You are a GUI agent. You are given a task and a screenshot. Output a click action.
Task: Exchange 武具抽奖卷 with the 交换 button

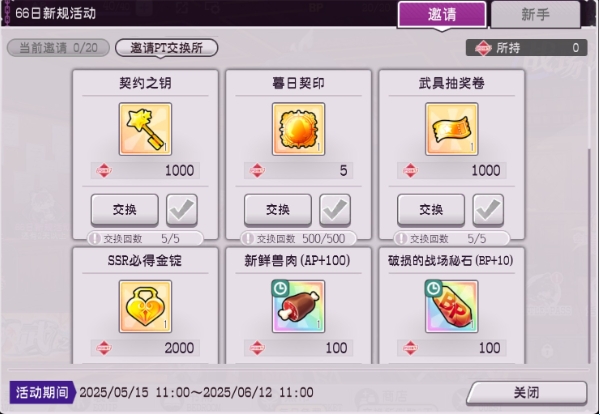[x=431, y=210]
